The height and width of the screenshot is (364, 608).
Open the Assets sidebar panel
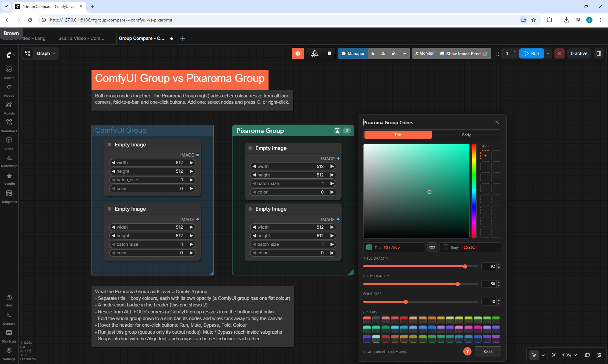coord(9,72)
